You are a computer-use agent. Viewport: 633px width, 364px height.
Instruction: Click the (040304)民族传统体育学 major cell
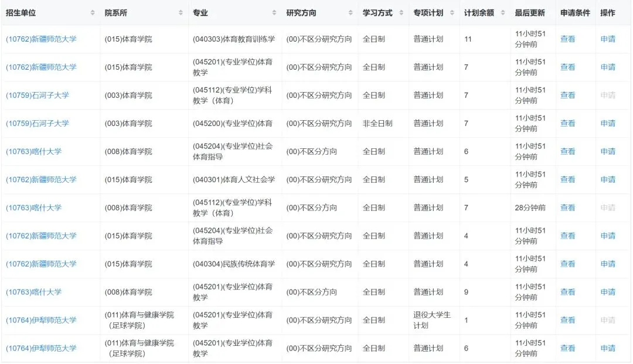[234, 264]
